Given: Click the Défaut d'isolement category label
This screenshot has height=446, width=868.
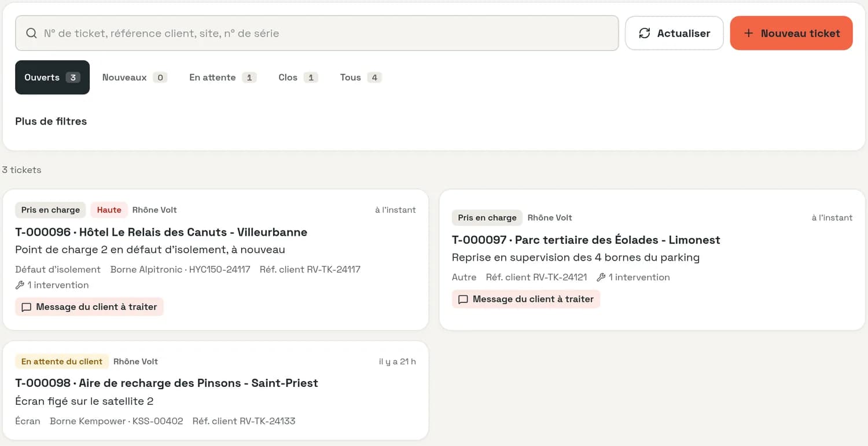Looking at the screenshot, I should pos(58,269).
